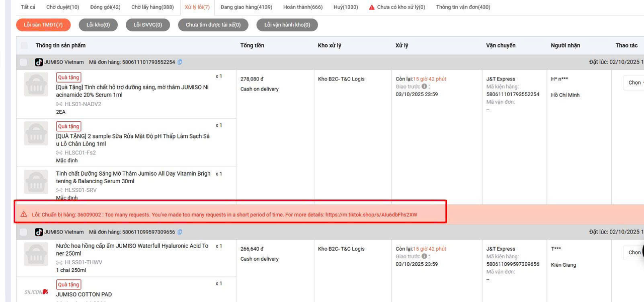The width and height of the screenshot is (644, 302).
Task: Open the m.tiktok.shop link in error message
Action: [x=371, y=214]
